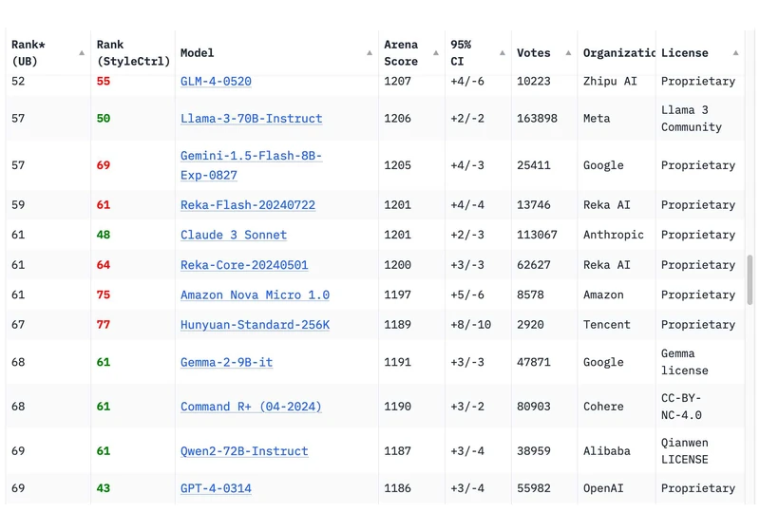Open Amazon Nova Micro 1.0 link
Viewport: 760px width, 532px height.
pos(255,295)
